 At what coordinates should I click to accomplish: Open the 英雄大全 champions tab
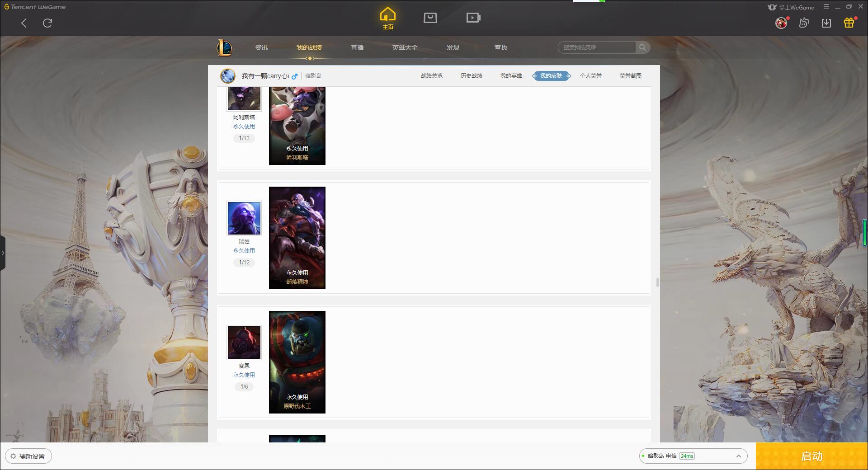tap(405, 47)
